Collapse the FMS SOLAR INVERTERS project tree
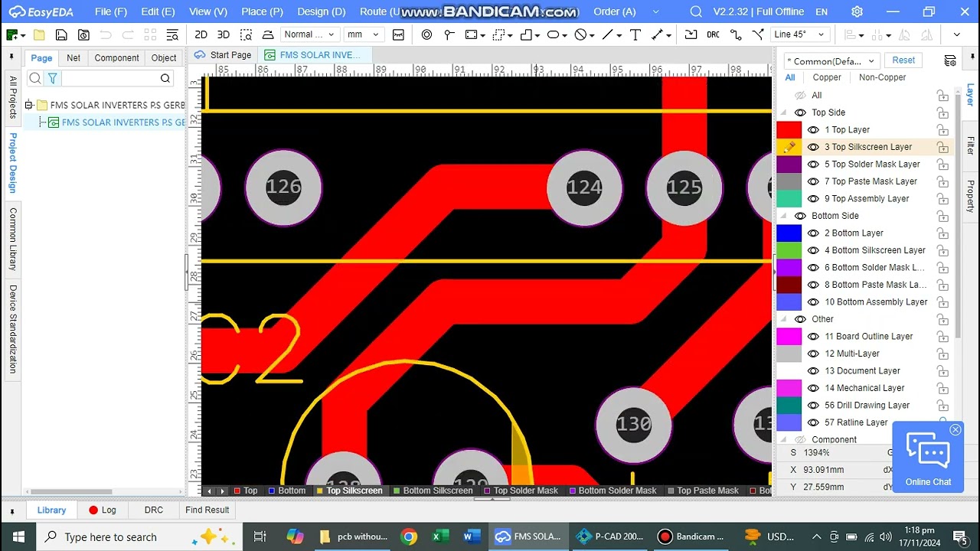 pos(28,105)
